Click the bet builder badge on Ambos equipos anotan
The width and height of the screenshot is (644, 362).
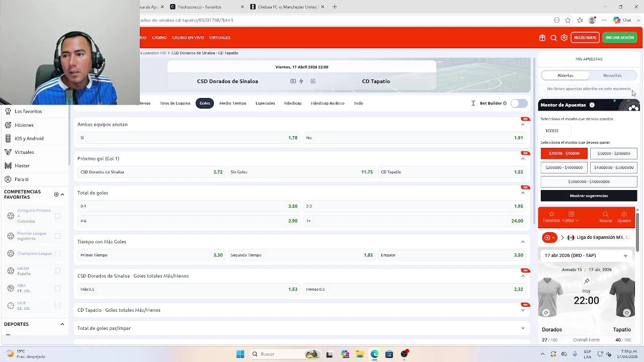525,119
